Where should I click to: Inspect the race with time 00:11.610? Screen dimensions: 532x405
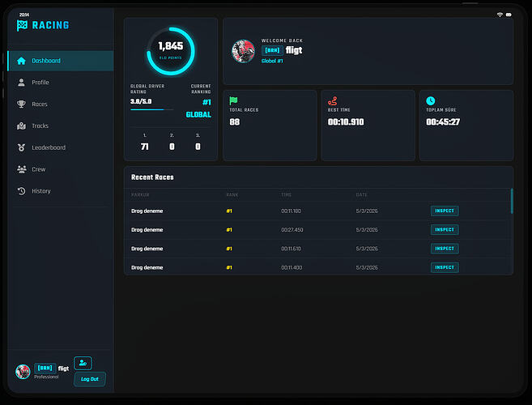[x=445, y=249]
